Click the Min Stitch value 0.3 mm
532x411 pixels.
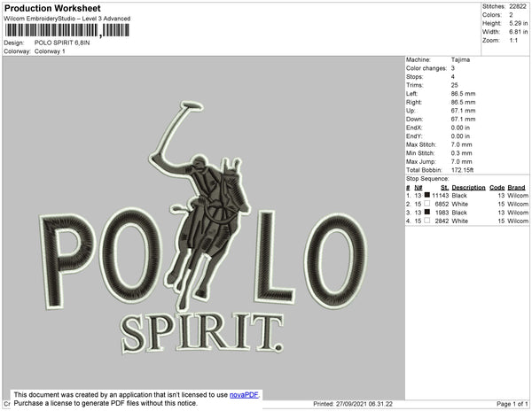(461, 153)
